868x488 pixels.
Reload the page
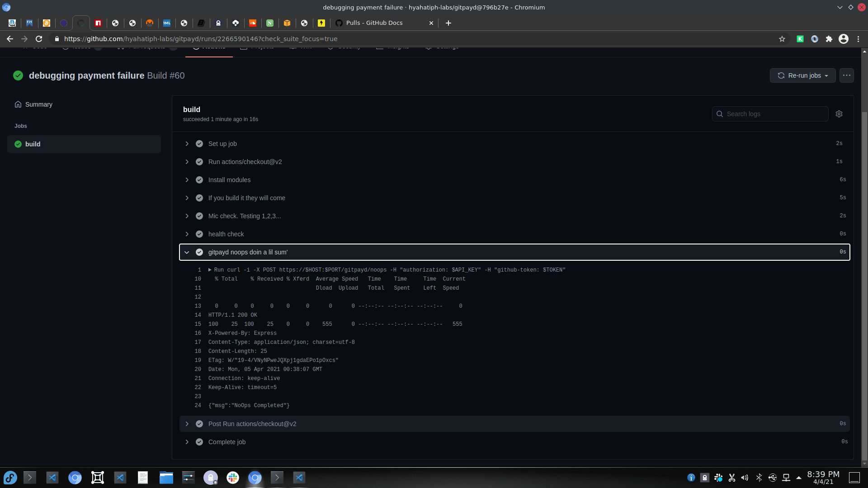coord(39,39)
